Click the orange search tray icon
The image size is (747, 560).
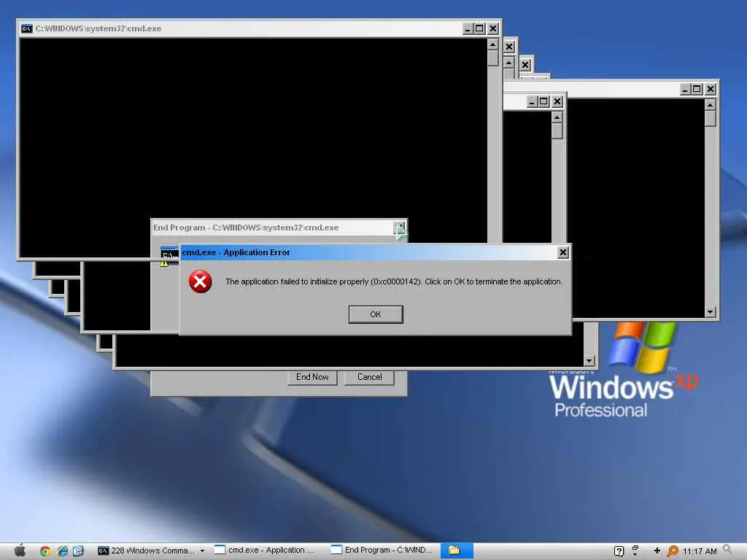tap(673, 551)
